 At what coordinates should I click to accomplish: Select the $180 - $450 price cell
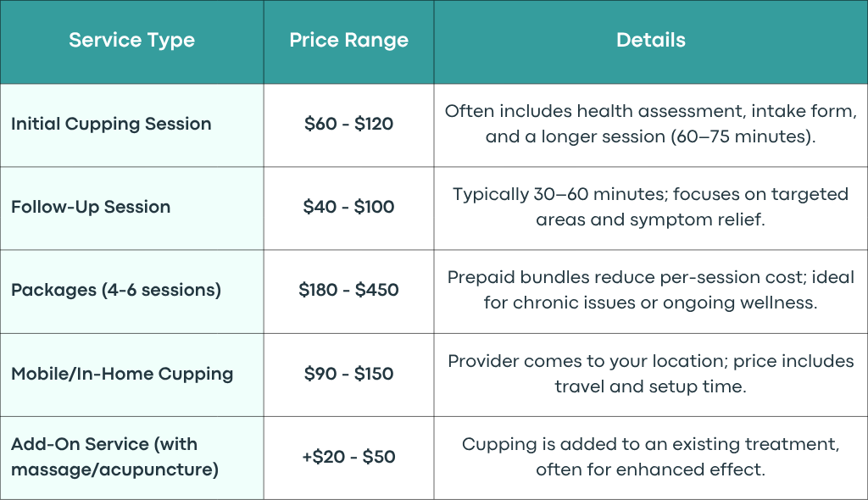coord(348,290)
